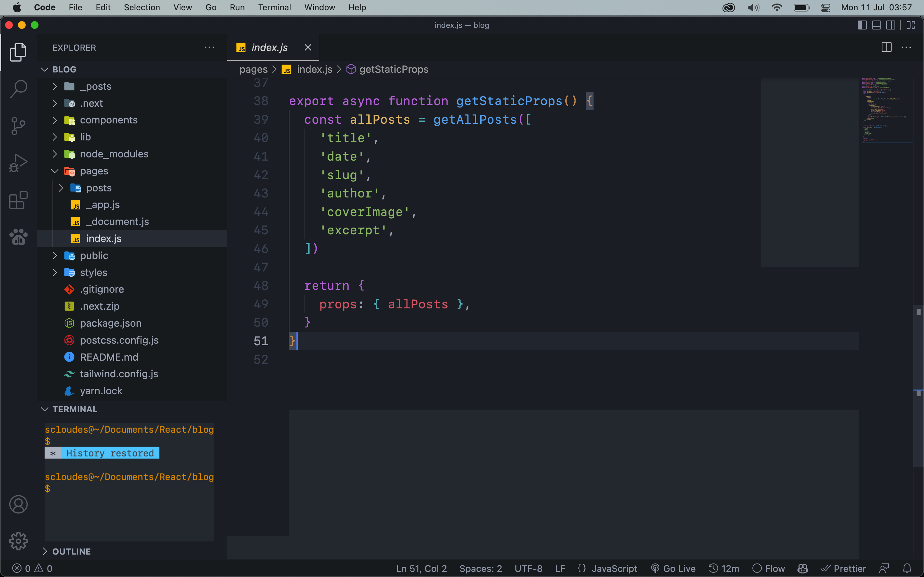Toggle the Primary Side Bar layout button
Screen dimensions: 924x577
(862, 25)
